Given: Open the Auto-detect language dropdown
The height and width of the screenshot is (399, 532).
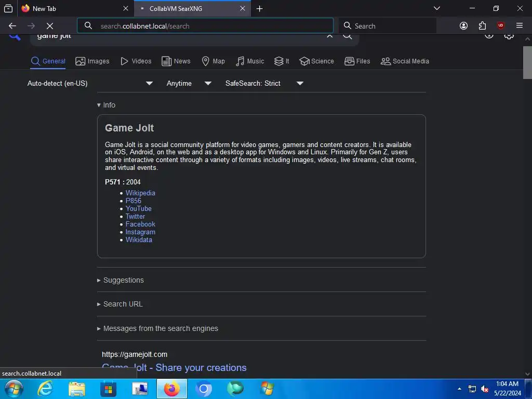Looking at the screenshot, I should click(x=90, y=83).
